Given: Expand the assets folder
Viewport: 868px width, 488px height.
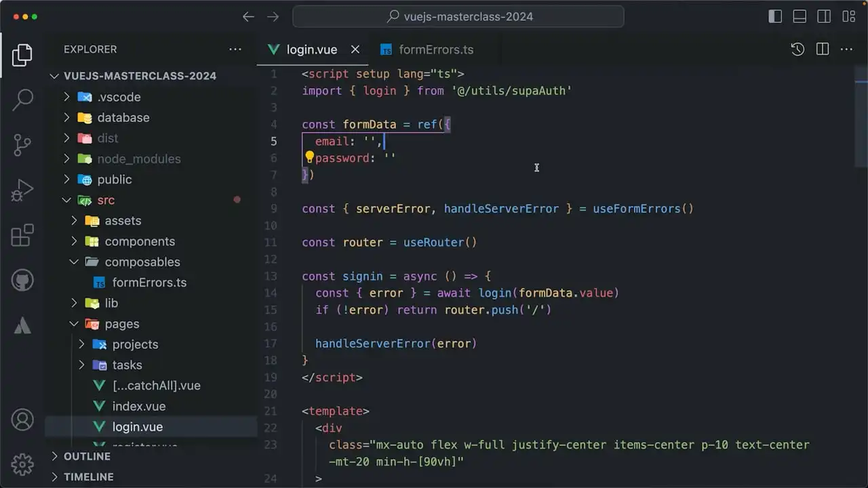Looking at the screenshot, I should tap(74, 221).
